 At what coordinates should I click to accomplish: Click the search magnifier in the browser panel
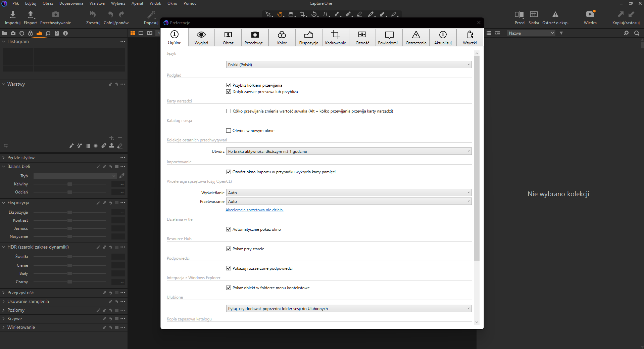[x=637, y=33]
